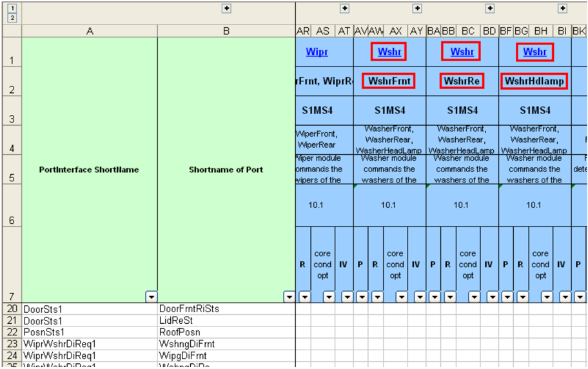Select DoorSts1 cell in row 21
Screen dimensions: 588x369
point(90,321)
